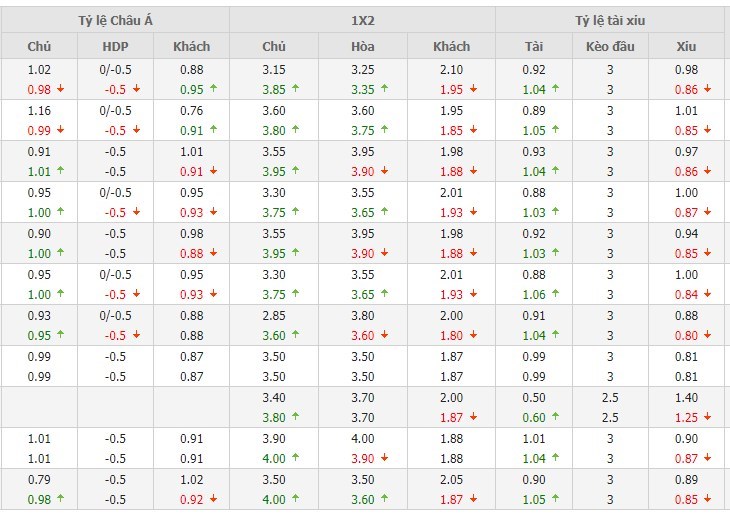Click the red down arrow next to 1.95
730x515 pixels.
pos(472,88)
